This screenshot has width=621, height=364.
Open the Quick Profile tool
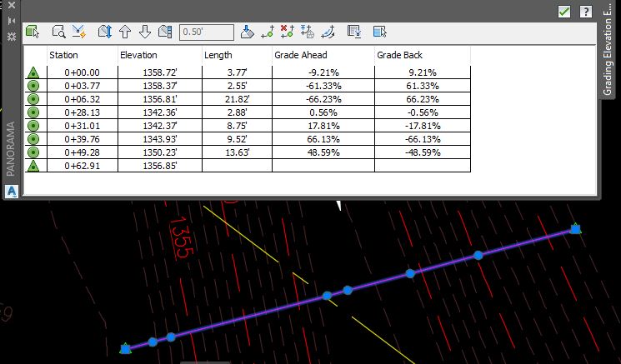pos(79,32)
